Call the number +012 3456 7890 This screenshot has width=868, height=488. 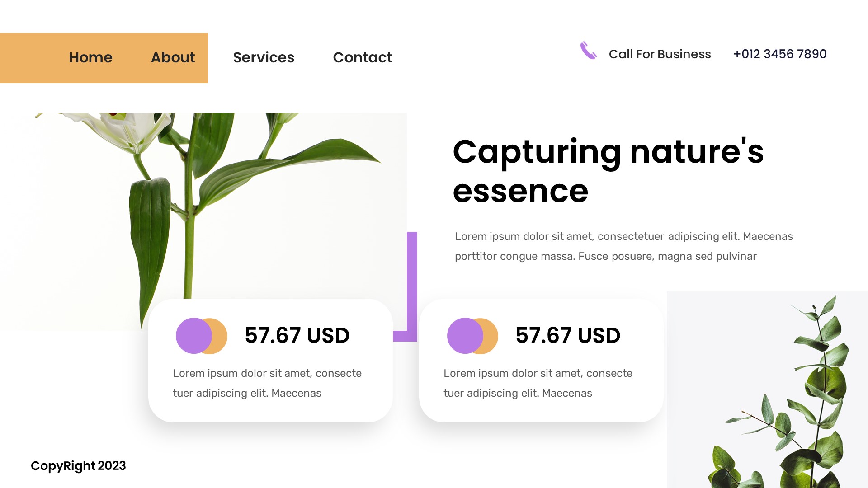[x=780, y=54]
